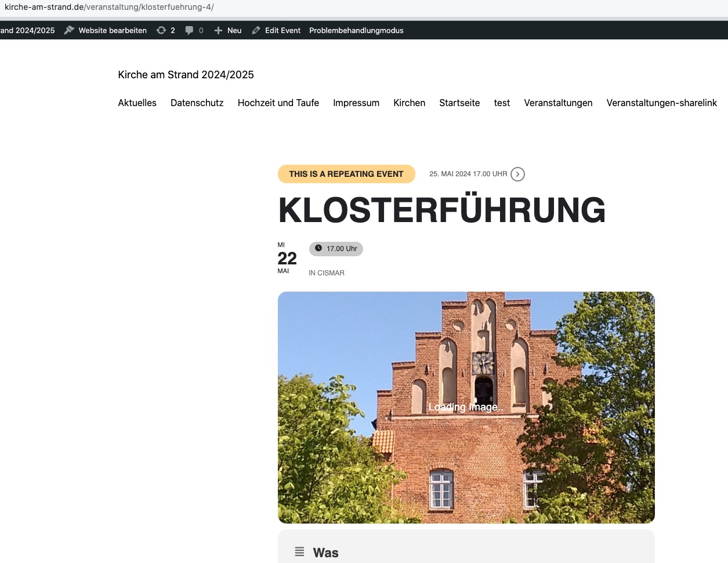This screenshot has height=563, width=728.
Task: Open the Impressum page link
Action: [x=356, y=103]
